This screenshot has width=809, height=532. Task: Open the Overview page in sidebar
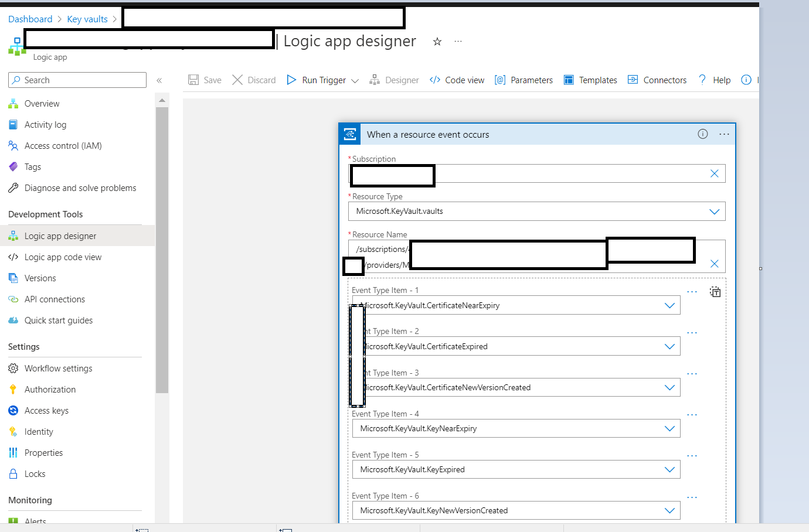point(42,104)
